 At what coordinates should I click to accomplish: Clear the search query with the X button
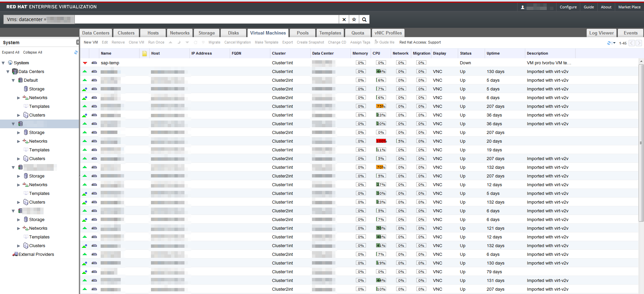[344, 19]
